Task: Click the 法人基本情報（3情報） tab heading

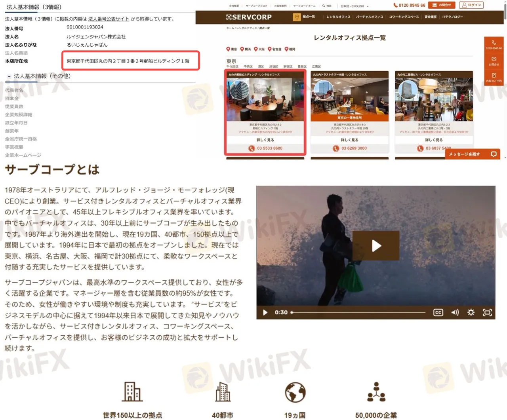Action: click(34, 7)
